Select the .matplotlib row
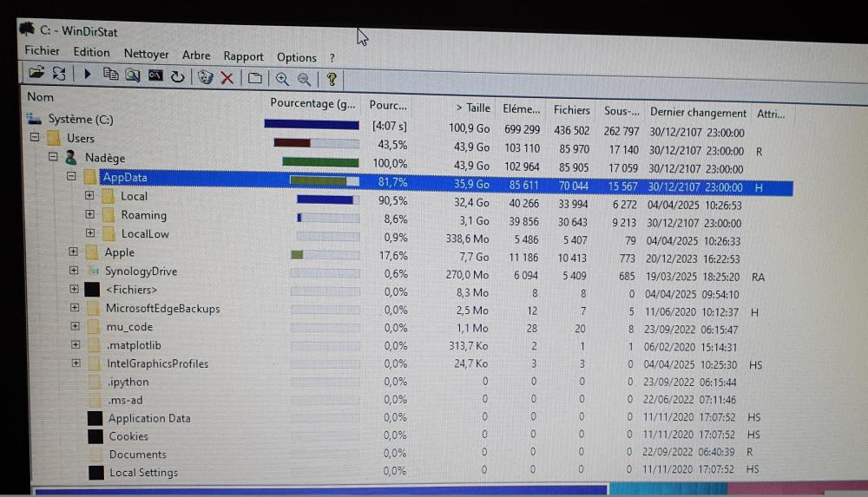The height and width of the screenshot is (497, 868). [134, 345]
